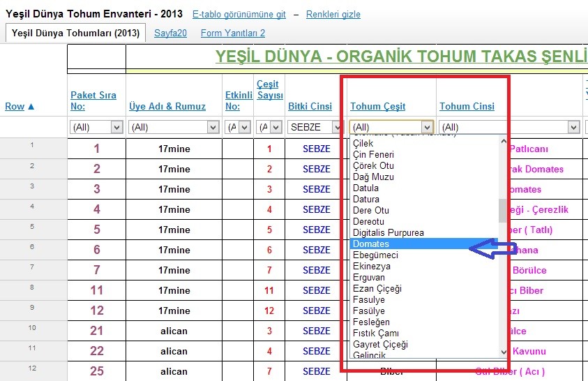Click the Renkleri gizle link
This screenshot has height=381, width=588.
(x=333, y=15)
